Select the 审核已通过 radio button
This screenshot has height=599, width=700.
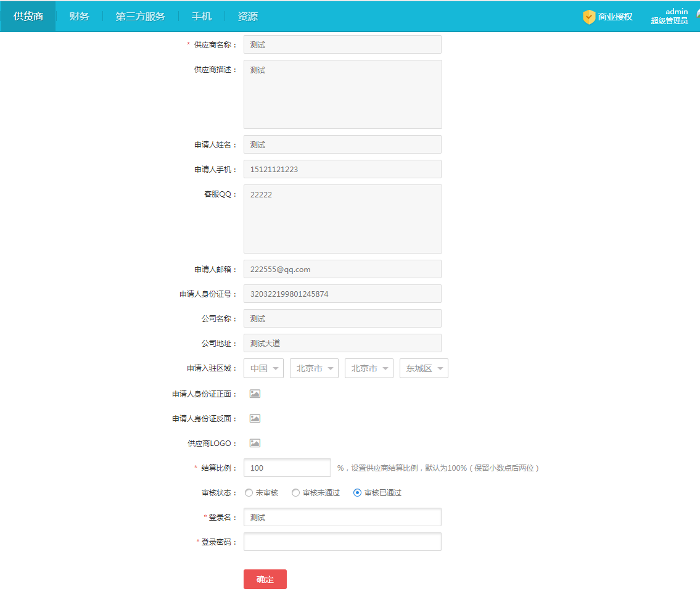[x=357, y=493]
